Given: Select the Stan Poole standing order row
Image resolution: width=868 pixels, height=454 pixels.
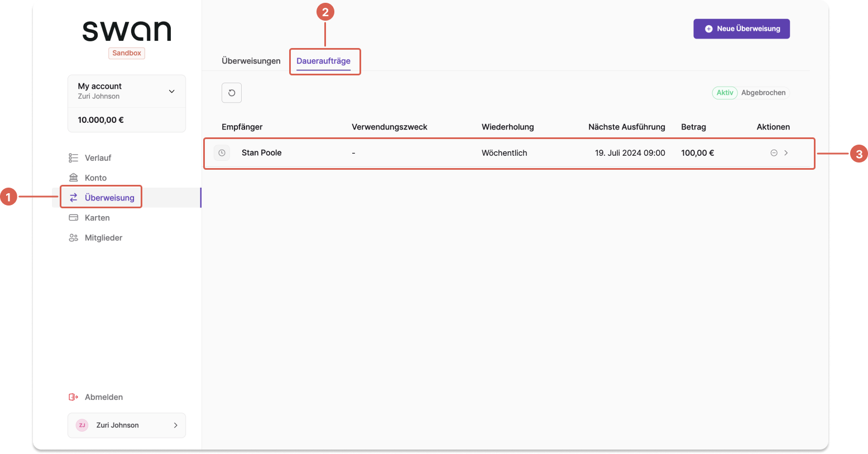Looking at the screenshot, I should click(x=509, y=153).
